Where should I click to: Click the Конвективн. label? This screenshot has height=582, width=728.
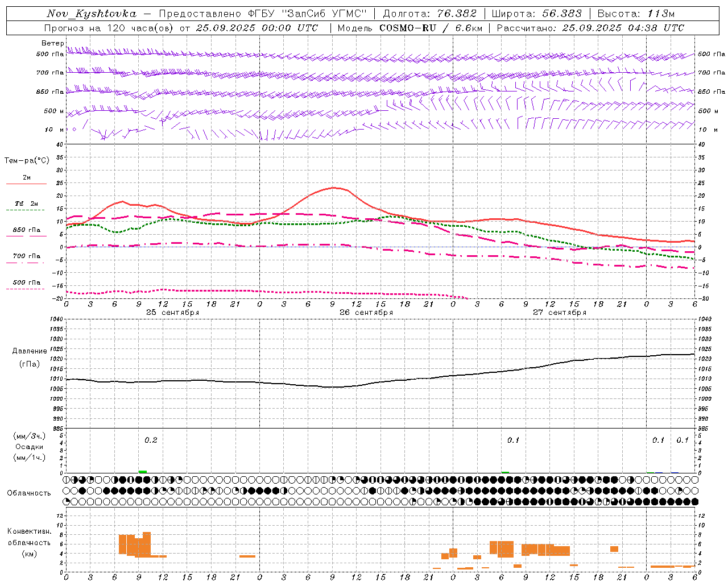pyautogui.click(x=30, y=531)
